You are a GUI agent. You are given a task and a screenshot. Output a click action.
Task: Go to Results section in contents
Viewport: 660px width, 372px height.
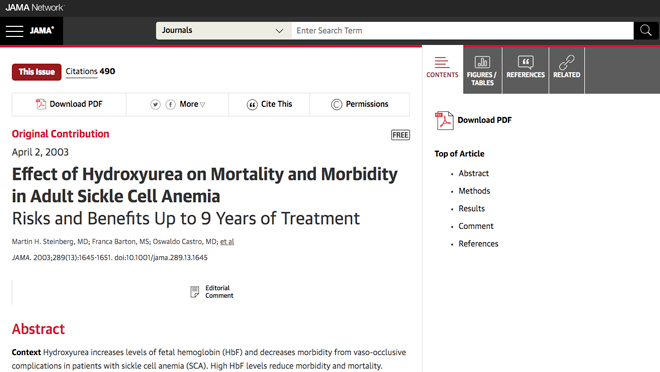pyautogui.click(x=471, y=209)
